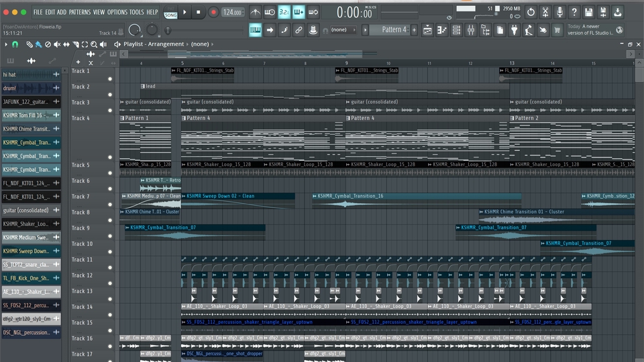Viewport: 644px width, 362px height.
Task: Select the Slip tool in Playlist
Action: (x=66, y=44)
